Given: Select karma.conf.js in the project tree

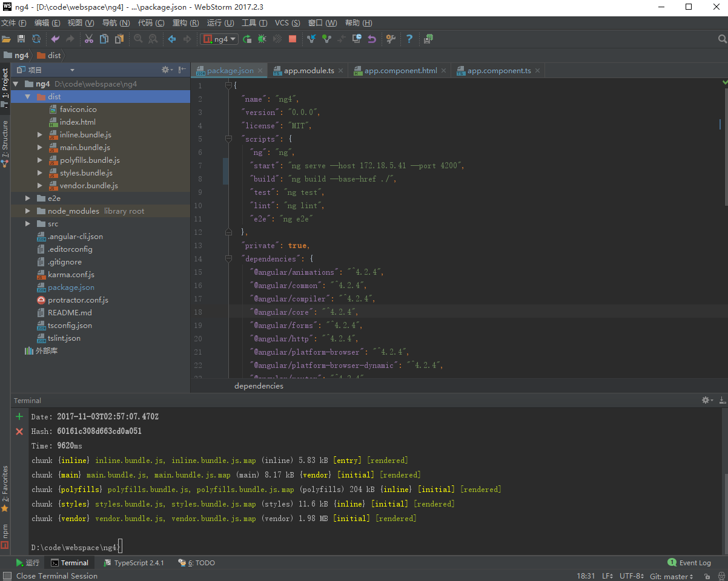Looking at the screenshot, I should pyautogui.click(x=71, y=275).
